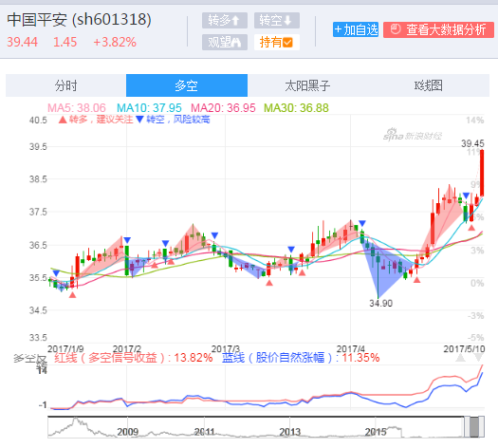Click the 2009 point in overview timeline
The image size is (498, 448).
tap(127, 432)
